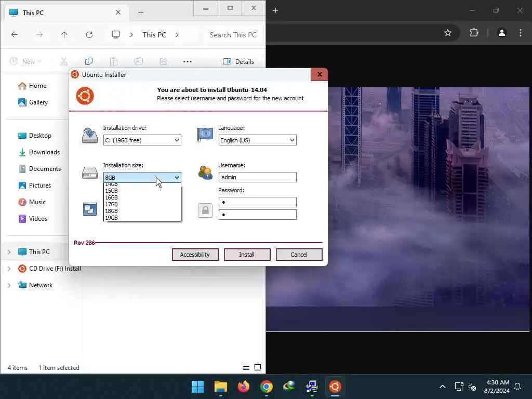Go back in File Explorer
The width and height of the screenshot is (532, 399).
pyautogui.click(x=15, y=35)
